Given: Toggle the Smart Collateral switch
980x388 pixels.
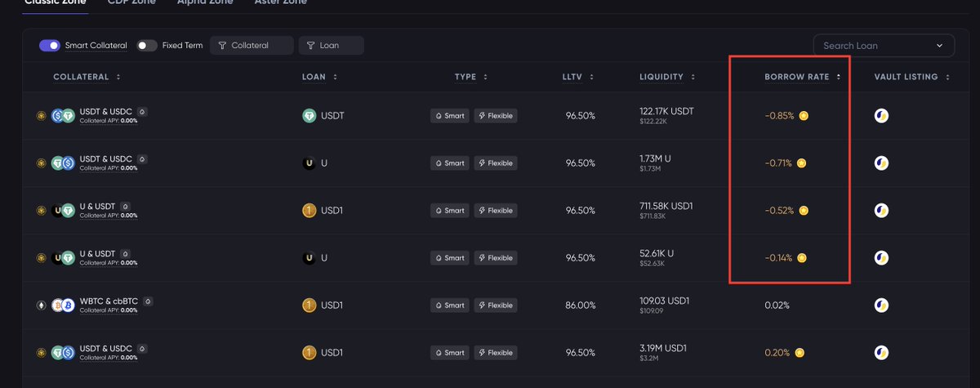Looking at the screenshot, I should (50, 46).
